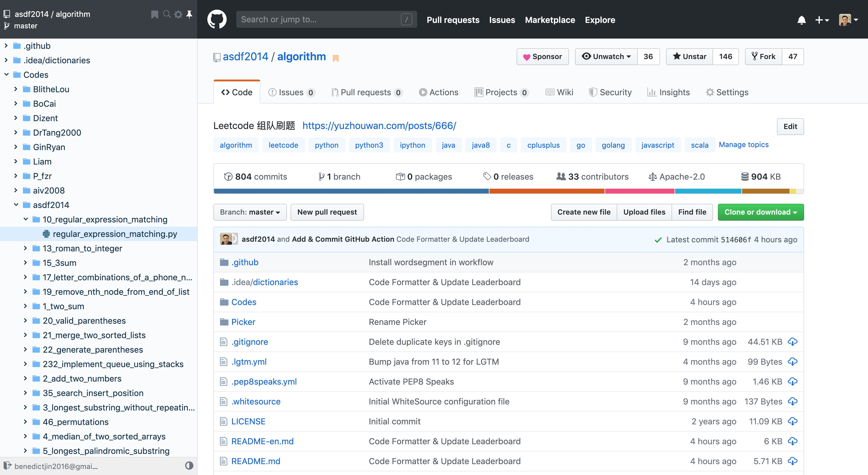The width and height of the screenshot is (868, 475).
Task: Click the Octotree bookmark icon
Action: tap(155, 14)
